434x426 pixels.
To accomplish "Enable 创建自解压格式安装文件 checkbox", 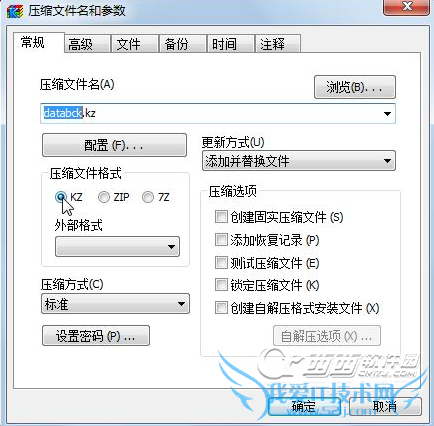I will pyautogui.click(x=221, y=308).
